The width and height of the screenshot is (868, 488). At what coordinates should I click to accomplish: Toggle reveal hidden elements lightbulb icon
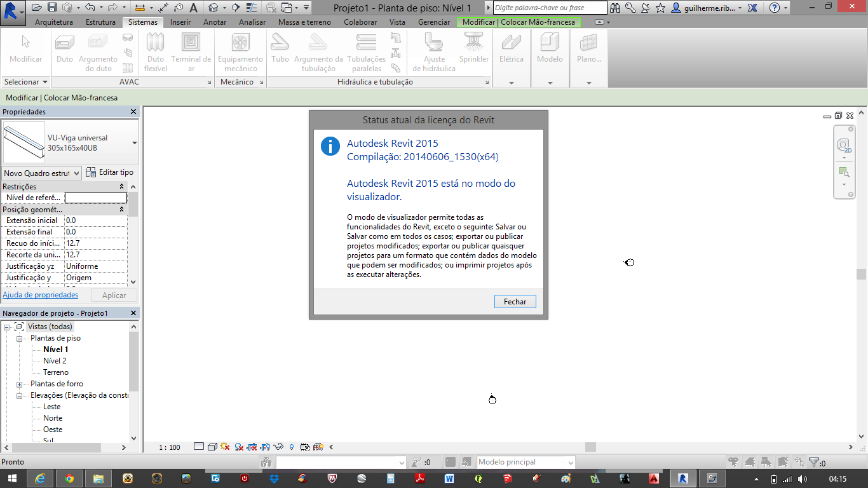click(x=292, y=447)
